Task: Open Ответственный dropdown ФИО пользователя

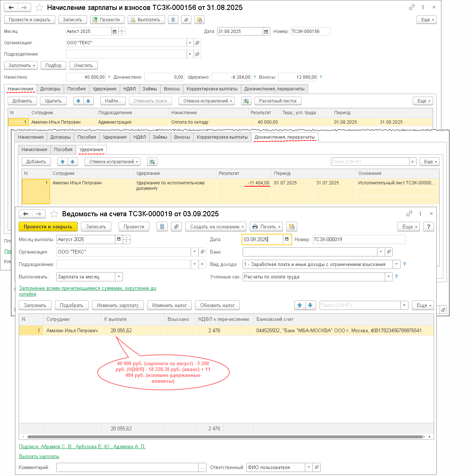Action: pyautogui.click(x=309, y=467)
